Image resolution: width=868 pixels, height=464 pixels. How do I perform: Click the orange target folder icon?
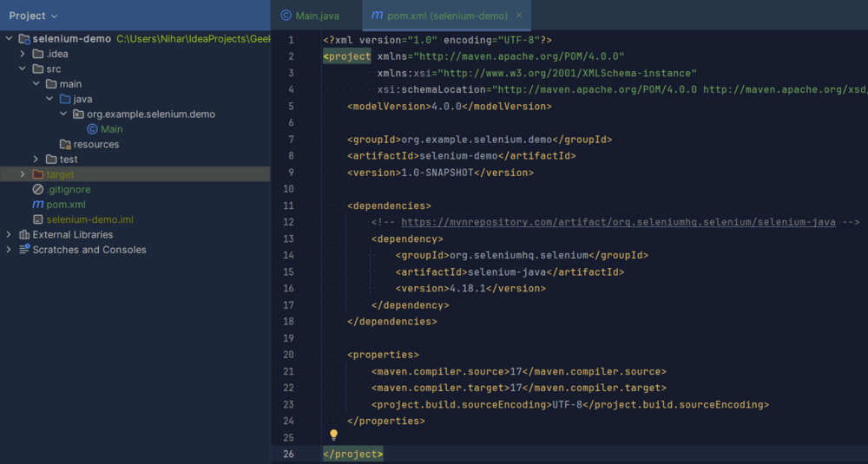(37, 174)
